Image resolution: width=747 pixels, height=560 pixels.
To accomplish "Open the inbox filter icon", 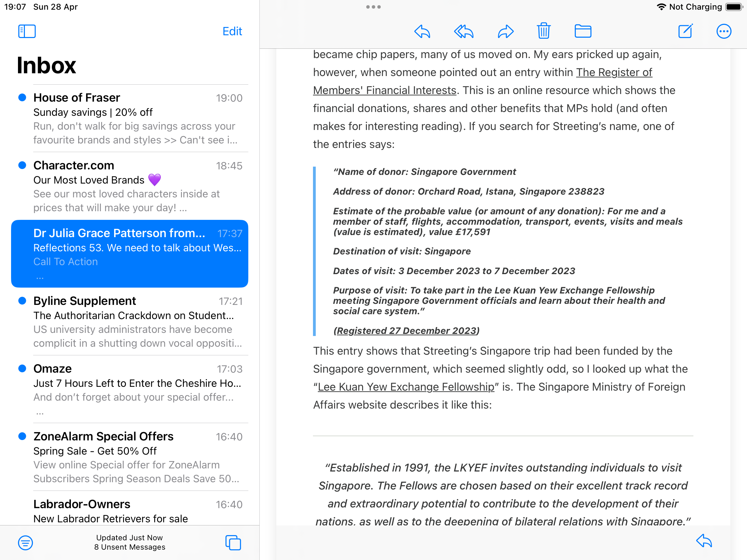I will (25, 543).
